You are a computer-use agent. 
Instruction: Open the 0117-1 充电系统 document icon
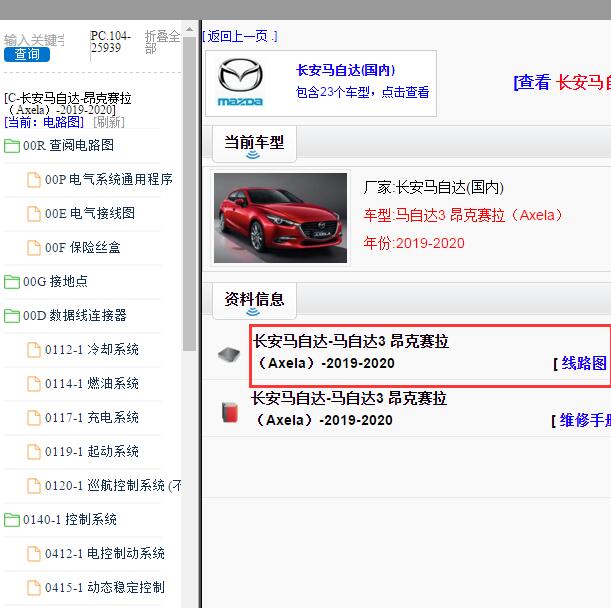(34, 418)
